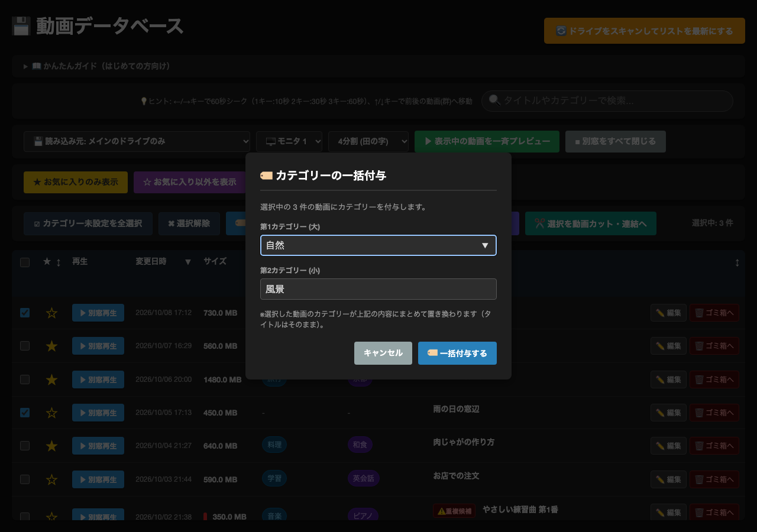Show only favorites with お気に入りのみ表示
Viewport: 757px width, 532px height.
76,182
